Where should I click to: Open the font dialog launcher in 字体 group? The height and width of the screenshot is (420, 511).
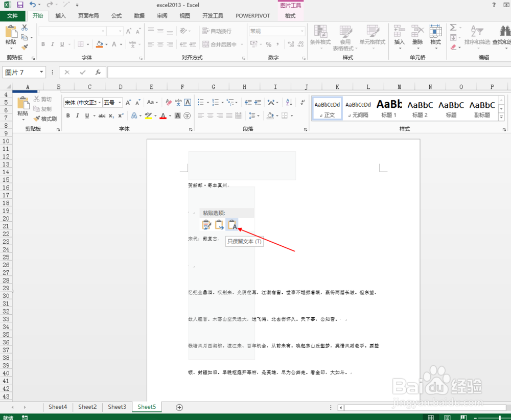tap(141, 58)
